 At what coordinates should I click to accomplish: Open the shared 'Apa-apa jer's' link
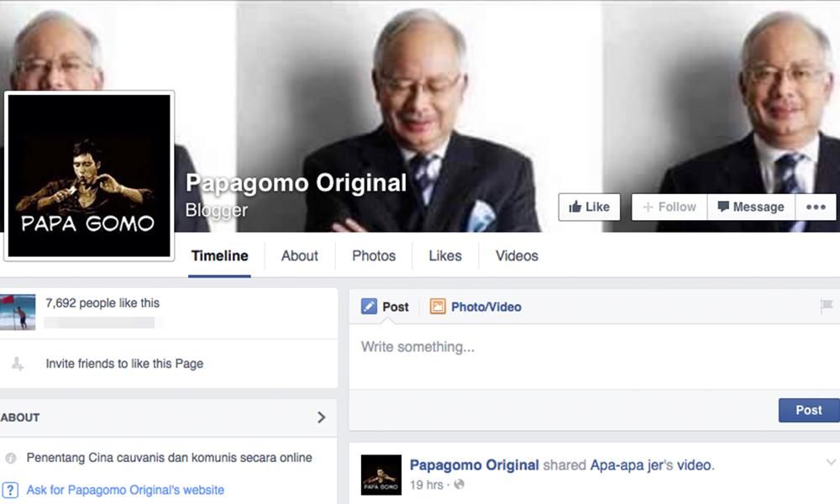click(x=632, y=465)
